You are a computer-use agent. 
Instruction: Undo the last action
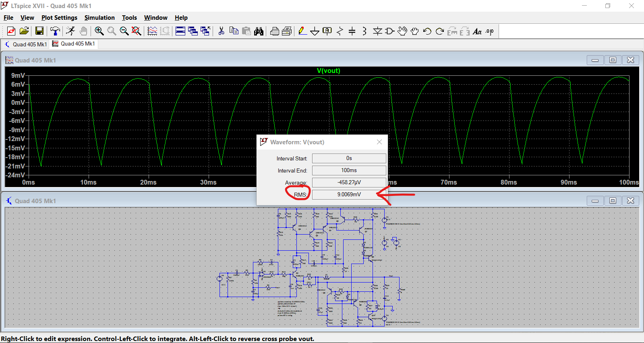(427, 31)
